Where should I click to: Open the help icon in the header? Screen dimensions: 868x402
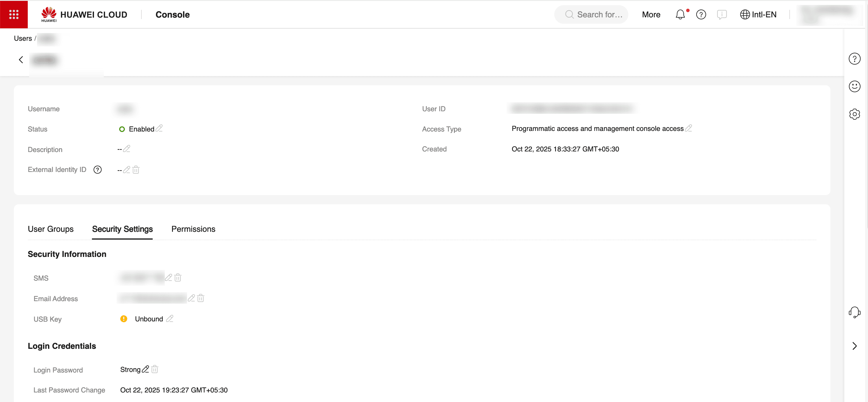coord(701,14)
